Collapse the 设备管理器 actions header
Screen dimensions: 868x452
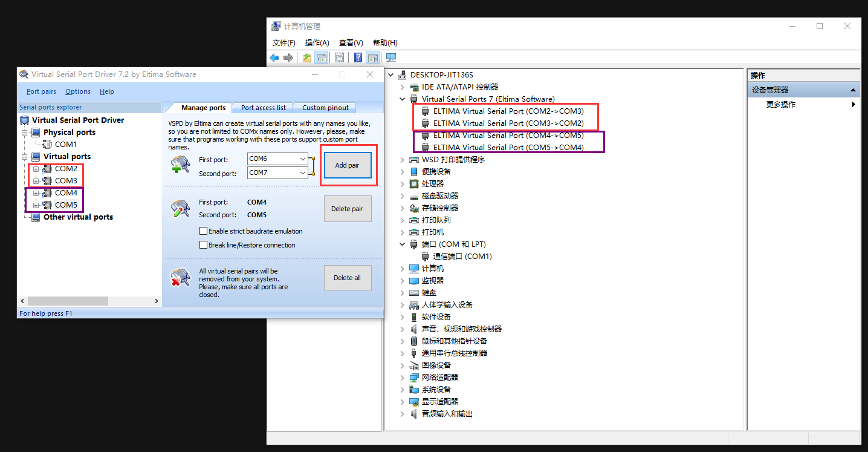click(853, 90)
